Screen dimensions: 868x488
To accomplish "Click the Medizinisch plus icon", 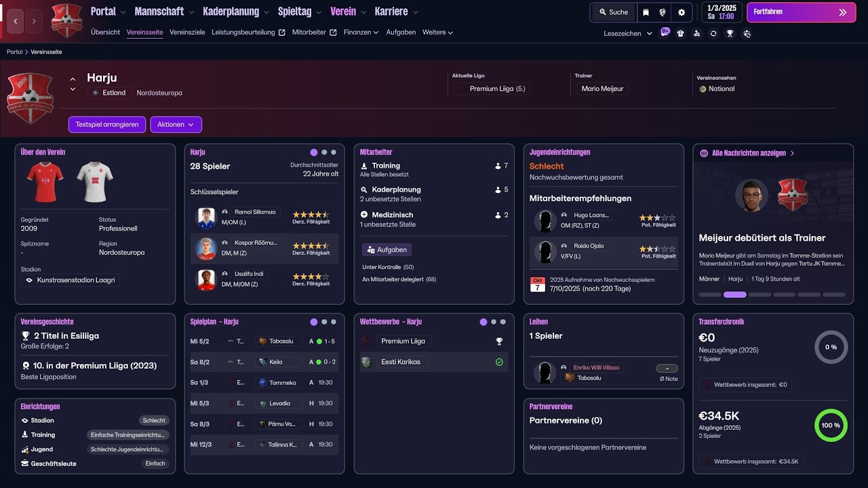I will point(364,215).
